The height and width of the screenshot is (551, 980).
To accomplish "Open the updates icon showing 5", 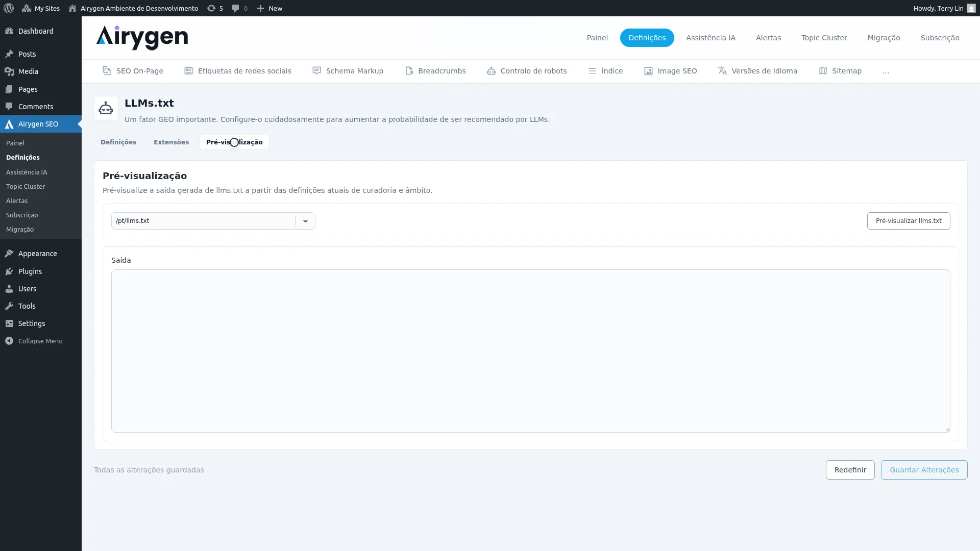I will (x=211, y=8).
